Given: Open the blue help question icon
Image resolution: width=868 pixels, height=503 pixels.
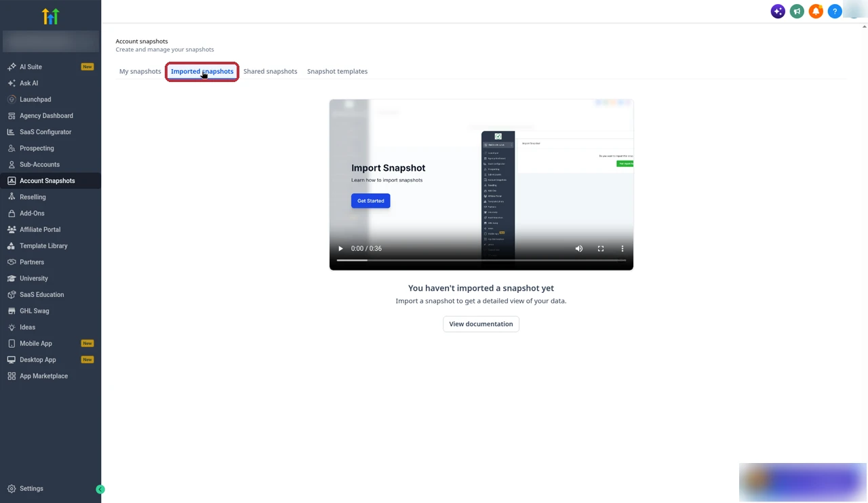Looking at the screenshot, I should [x=835, y=12].
